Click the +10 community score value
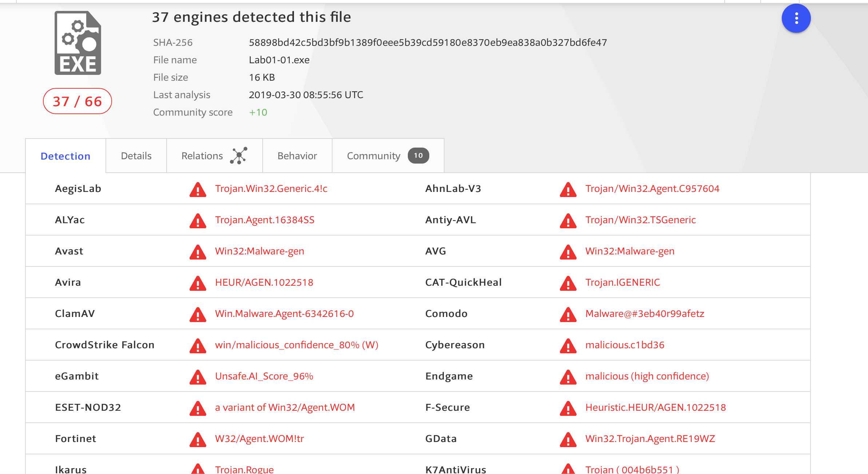 pyautogui.click(x=258, y=112)
